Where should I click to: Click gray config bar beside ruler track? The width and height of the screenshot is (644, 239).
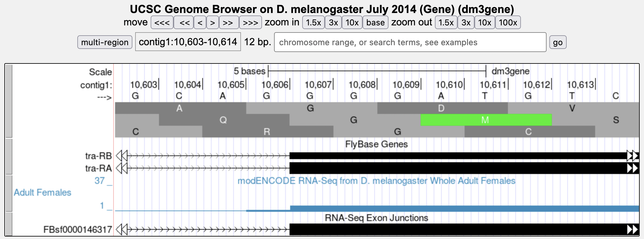tap(9, 101)
